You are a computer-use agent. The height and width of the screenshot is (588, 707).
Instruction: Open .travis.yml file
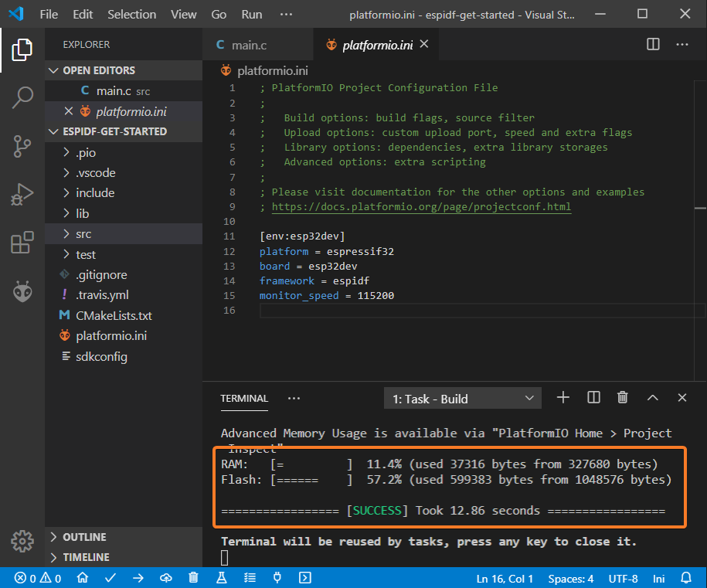point(124,295)
